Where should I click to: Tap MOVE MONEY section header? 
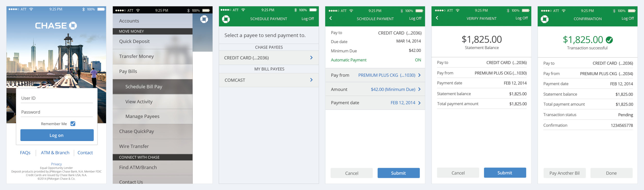pos(152,31)
